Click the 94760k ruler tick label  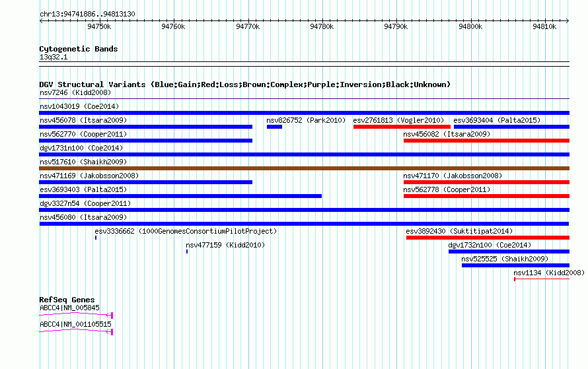coord(173,26)
